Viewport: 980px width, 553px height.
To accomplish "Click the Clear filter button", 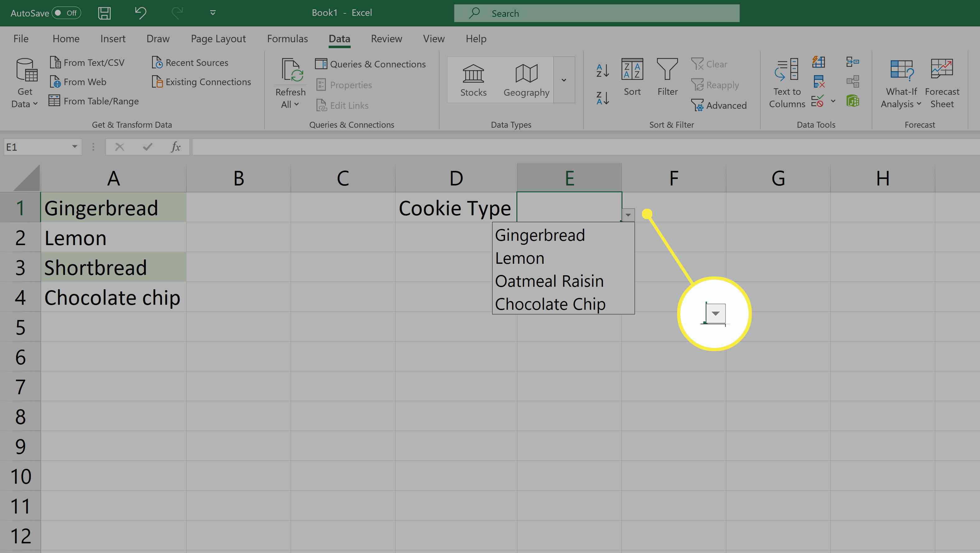I will coord(709,64).
